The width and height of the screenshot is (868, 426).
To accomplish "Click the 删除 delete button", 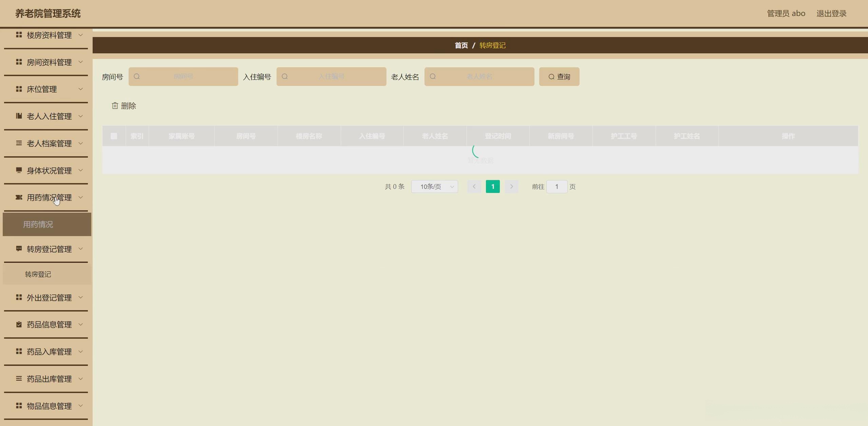I will tap(124, 106).
